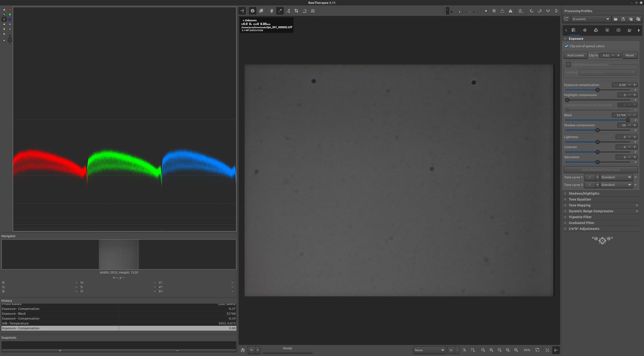Viewport: 644px width, 356px height.
Task: Toggle profile fill mode icon
Action: pos(567,19)
